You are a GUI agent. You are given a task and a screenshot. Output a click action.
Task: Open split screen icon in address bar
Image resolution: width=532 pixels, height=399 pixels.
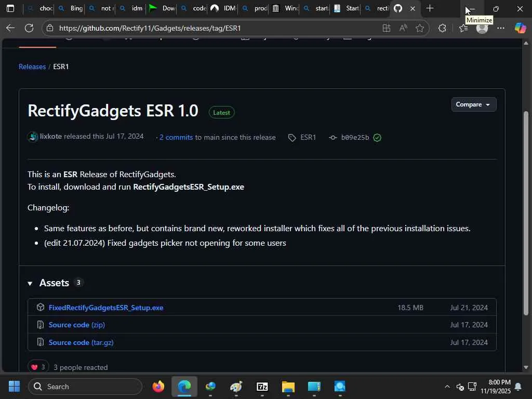point(386,28)
